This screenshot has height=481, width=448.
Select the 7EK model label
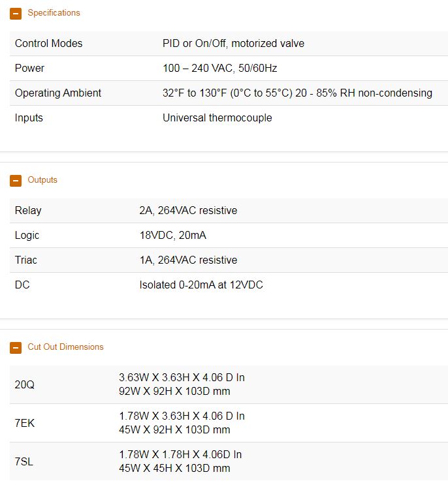pos(25,423)
